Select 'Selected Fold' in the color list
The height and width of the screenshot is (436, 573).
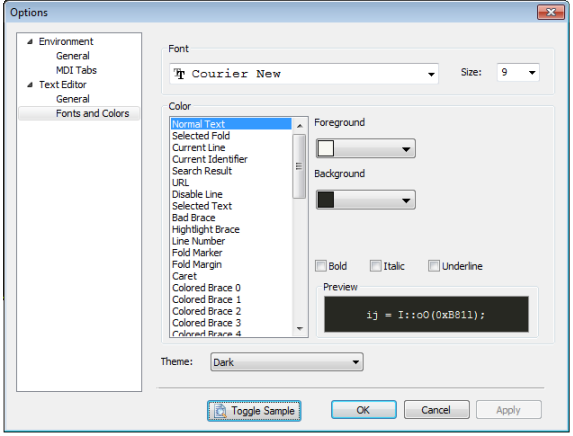pyautogui.click(x=231, y=136)
